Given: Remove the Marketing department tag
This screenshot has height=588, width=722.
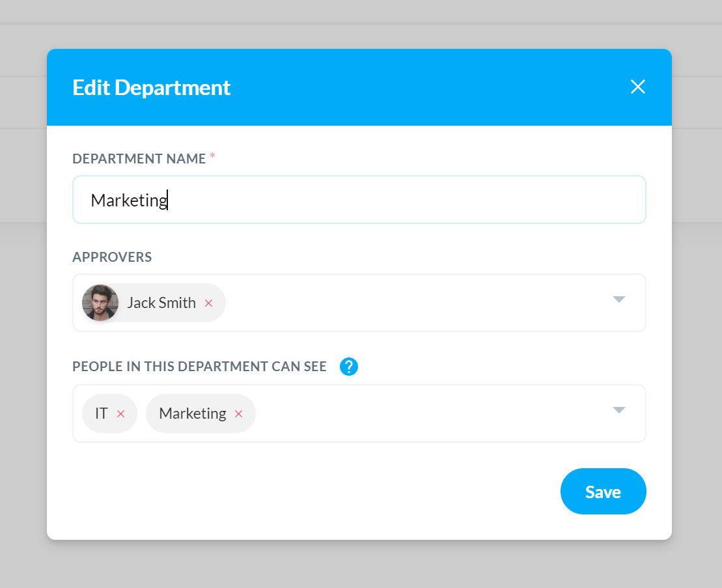Looking at the screenshot, I should point(238,414).
